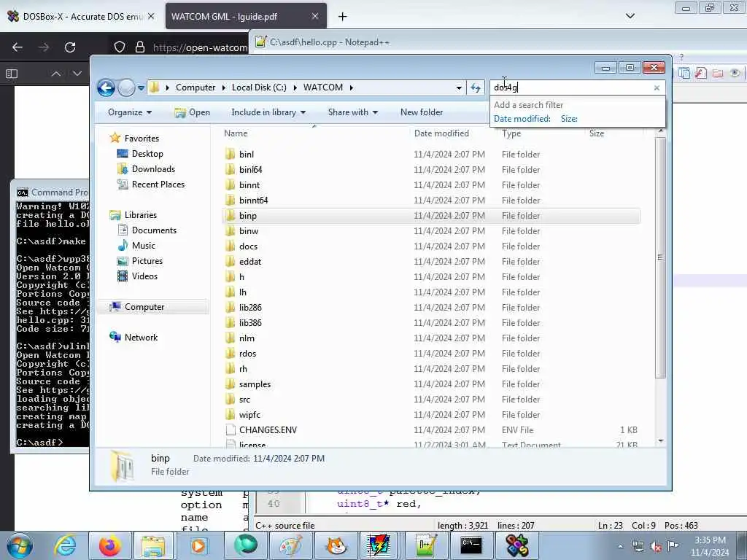Open Firefox from taskbar

click(x=110, y=545)
